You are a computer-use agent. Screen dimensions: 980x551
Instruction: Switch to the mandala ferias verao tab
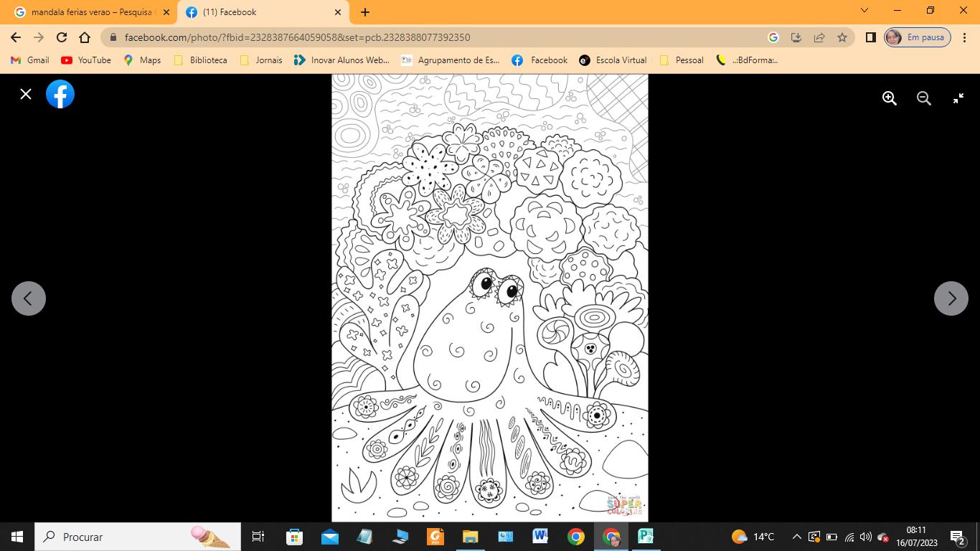click(92, 12)
